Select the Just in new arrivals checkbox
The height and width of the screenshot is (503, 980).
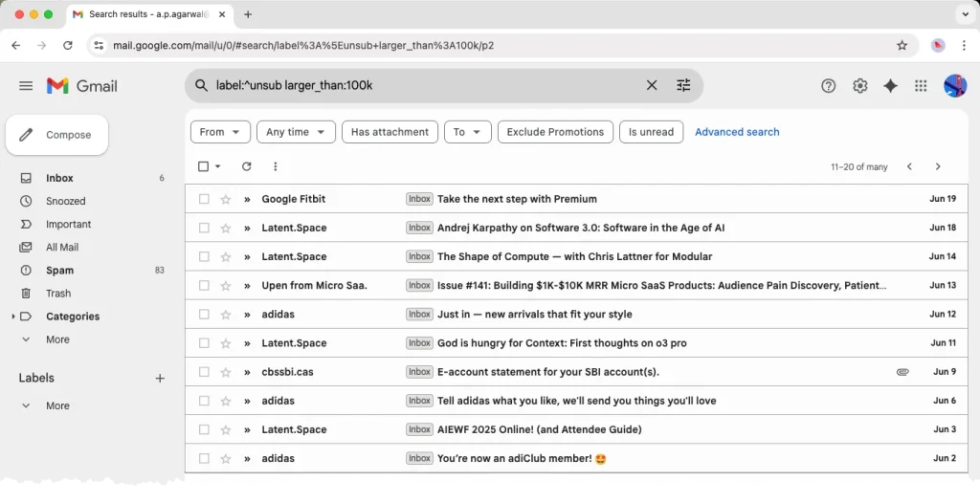click(x=204, y=315)
